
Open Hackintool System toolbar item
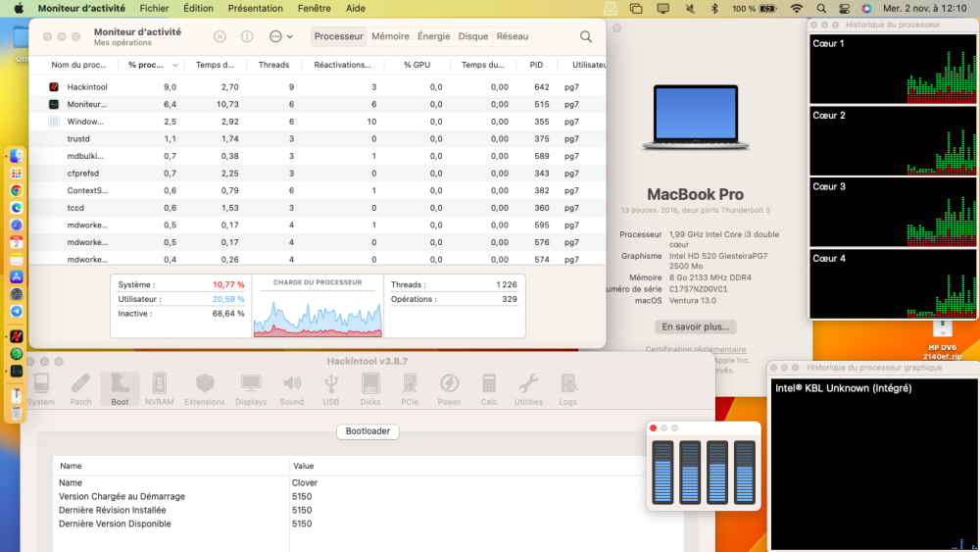pyautogui.click(x=41, y=389)
